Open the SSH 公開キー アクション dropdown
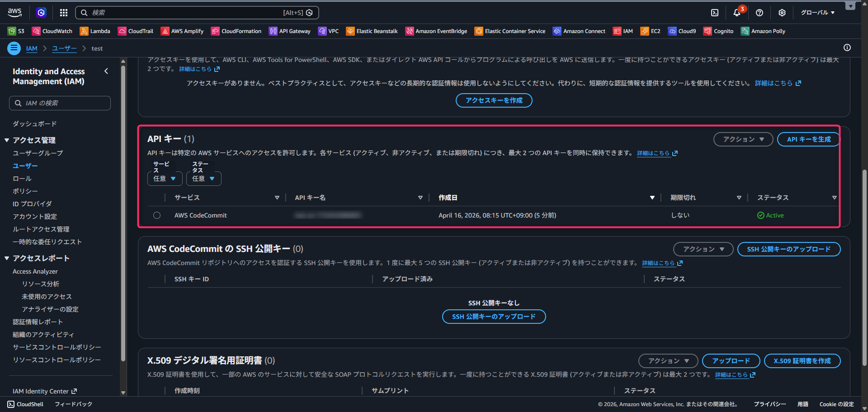The width and height of the screenshot is (868, 412). click(x=703, y=249)
